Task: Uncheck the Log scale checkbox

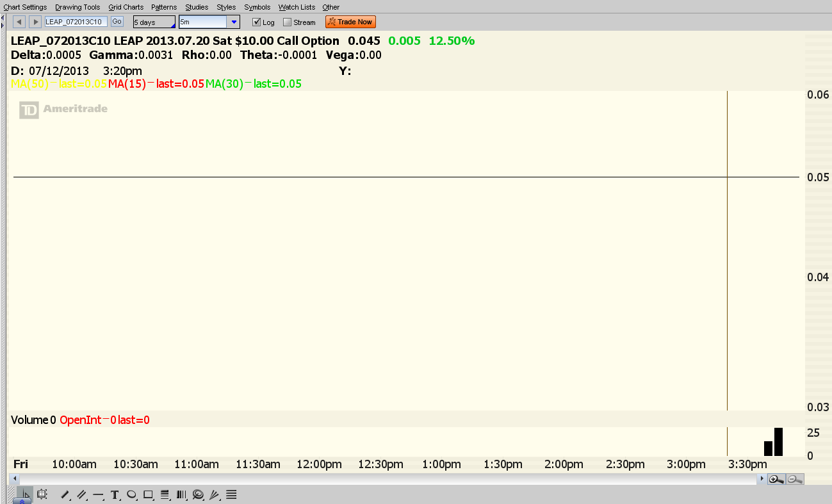Action: tap(257, 22)
